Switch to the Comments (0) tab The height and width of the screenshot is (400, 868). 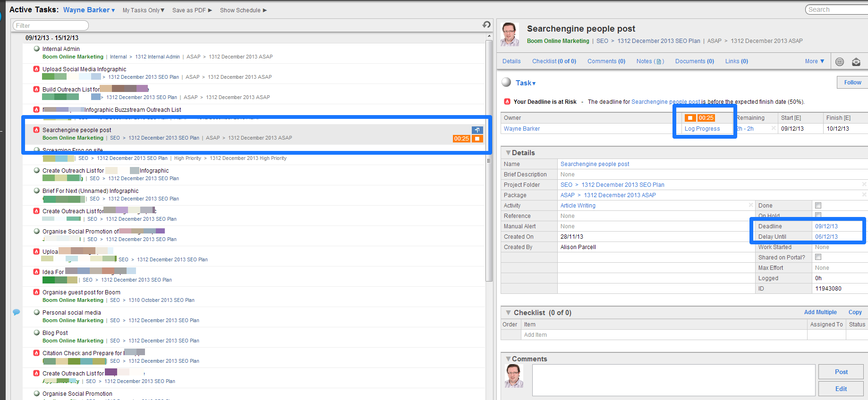point(606,61)
